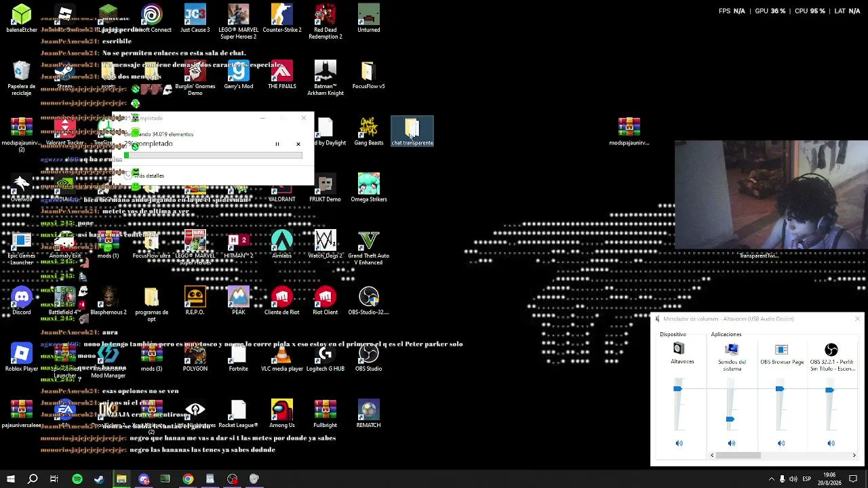Open Google Chrome from the taskbar
Image resolution: width=868 pixels, height=488 pixels.
pyautogui.click(x=188, y=479)
